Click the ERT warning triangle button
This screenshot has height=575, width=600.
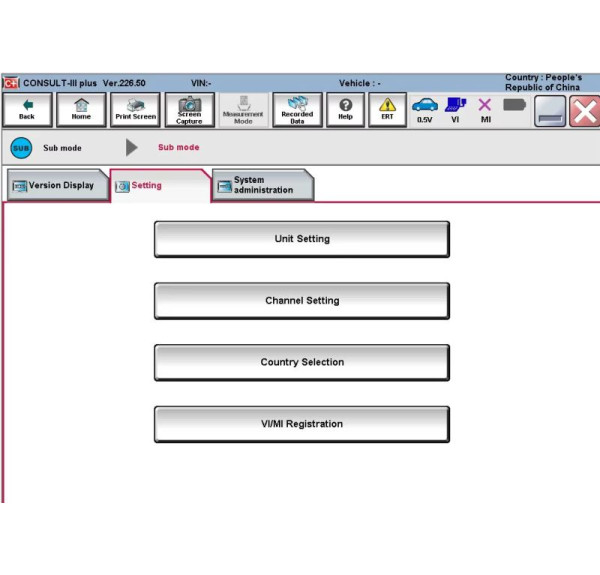click(387, 110)
